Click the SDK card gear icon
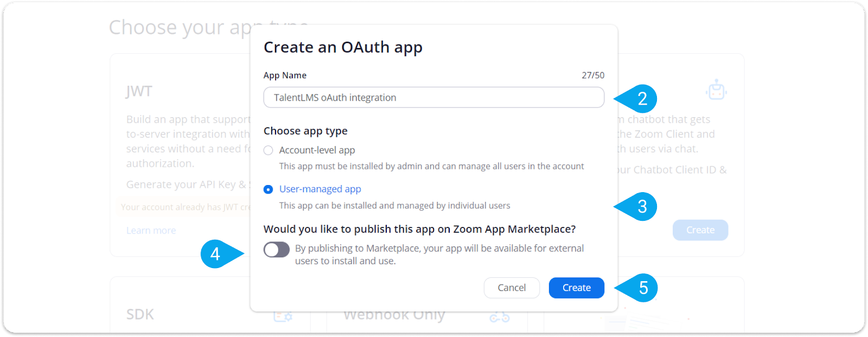Screen dimensions: 868x337 [283, 316]
